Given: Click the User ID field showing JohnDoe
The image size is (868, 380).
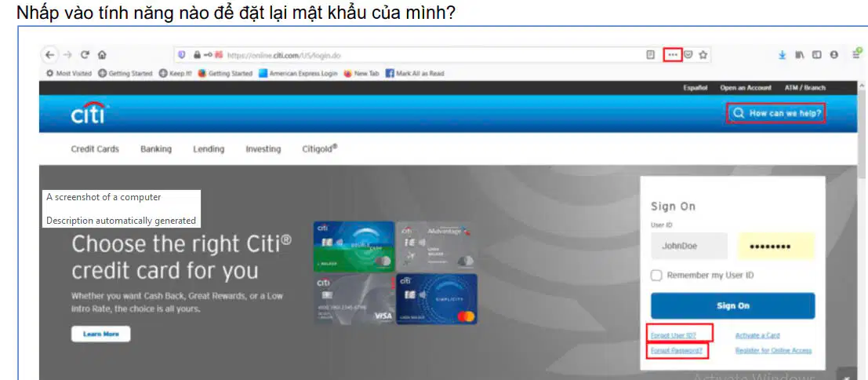Looking at the screenshot, I should (689, 247).
